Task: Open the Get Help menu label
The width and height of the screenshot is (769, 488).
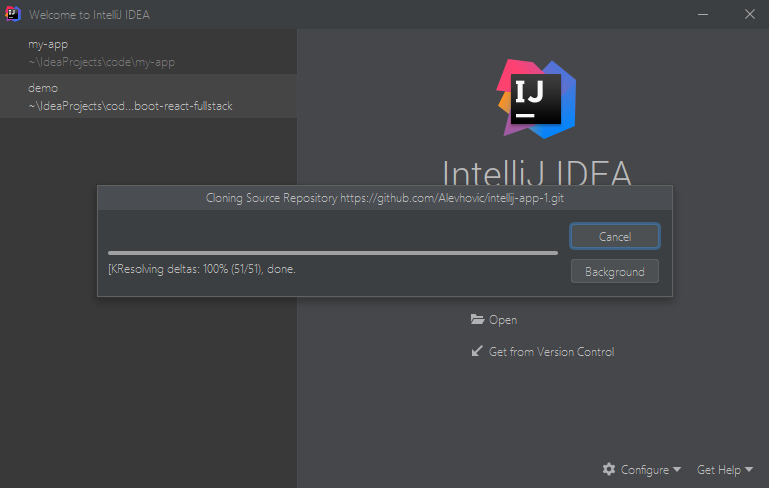Action: pos(718,470)
